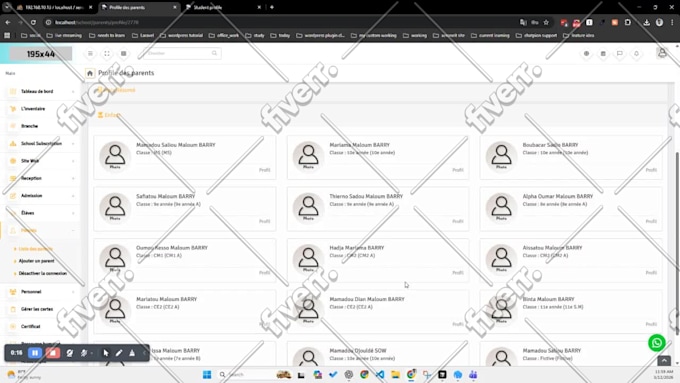The image size is (680, 383).
Task: Stop the screen recording with red button
Action: click(52, 353)
